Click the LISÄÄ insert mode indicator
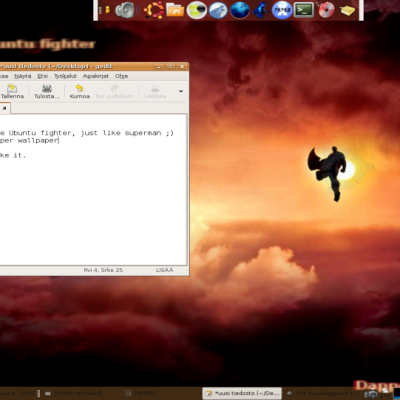 tap(164, 270)
